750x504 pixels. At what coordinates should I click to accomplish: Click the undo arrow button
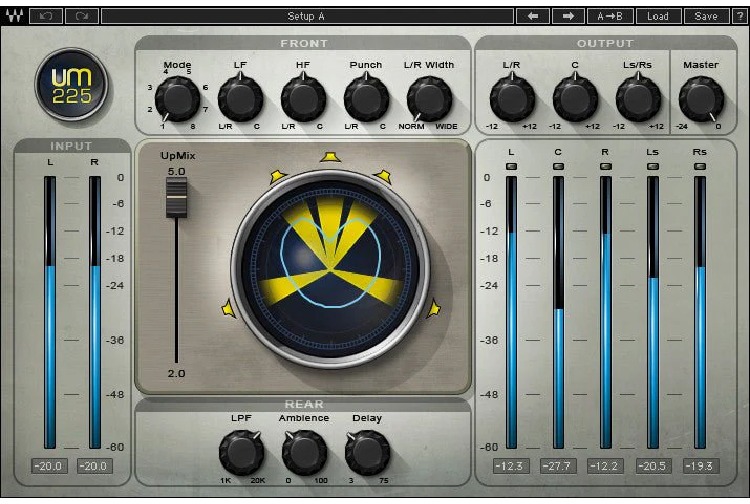[46, 16]
